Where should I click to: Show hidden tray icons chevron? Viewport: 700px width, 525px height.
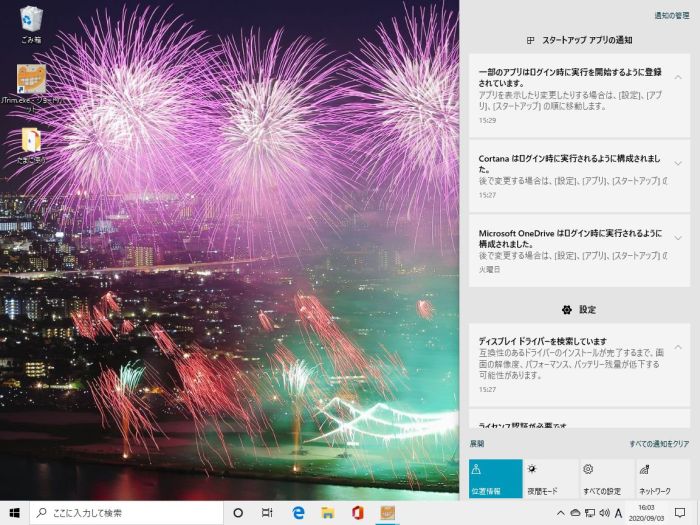coord(561,513)
